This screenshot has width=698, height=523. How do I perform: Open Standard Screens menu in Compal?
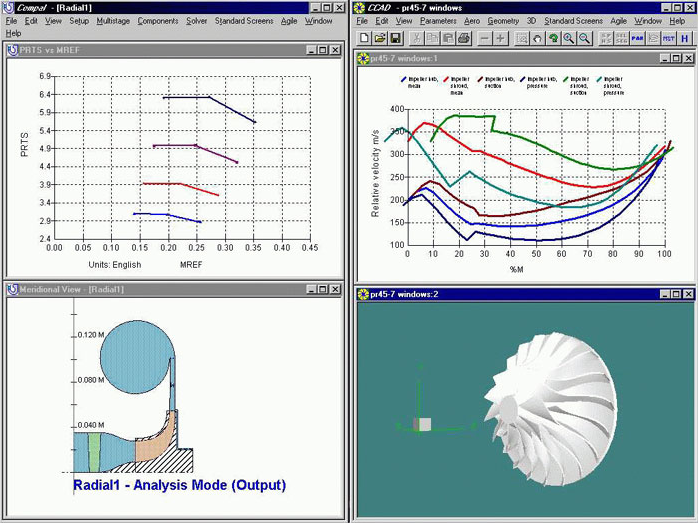coord(244,21)
